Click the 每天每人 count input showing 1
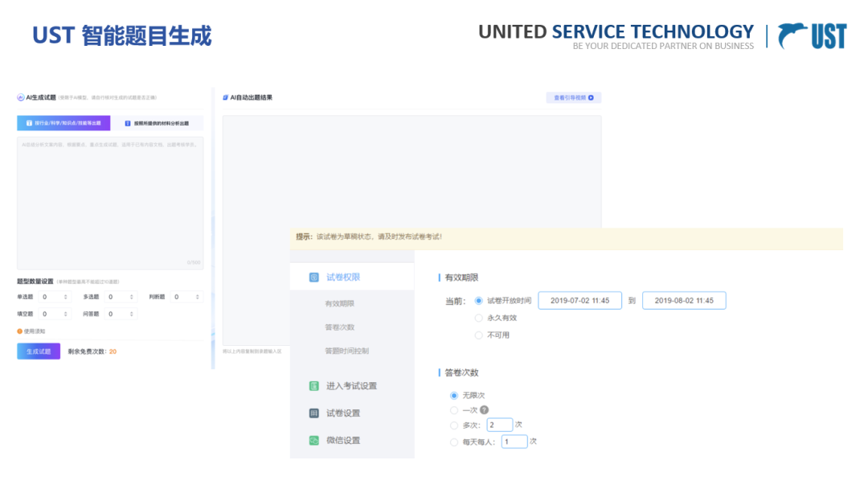 click(514, 442)
